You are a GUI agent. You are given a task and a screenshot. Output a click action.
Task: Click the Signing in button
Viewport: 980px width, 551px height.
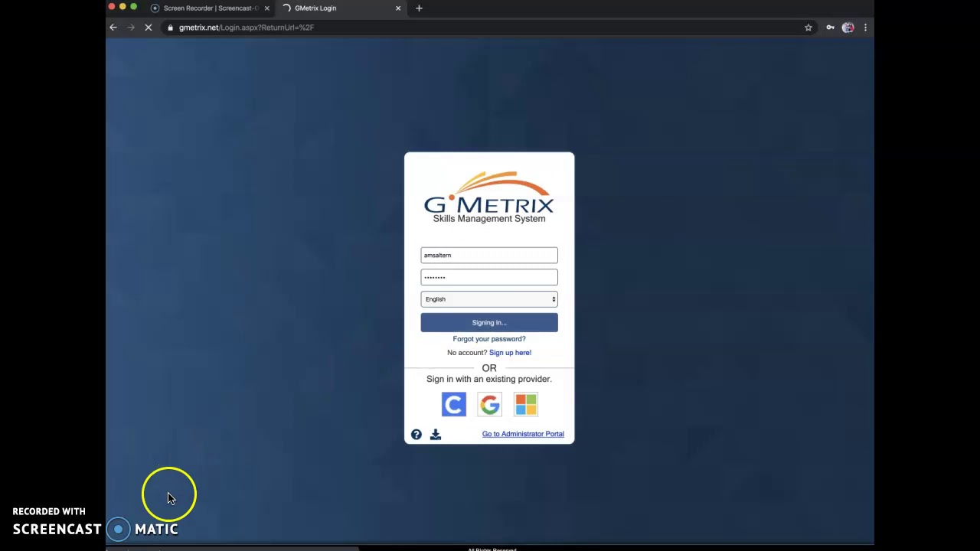coord(489,322)
